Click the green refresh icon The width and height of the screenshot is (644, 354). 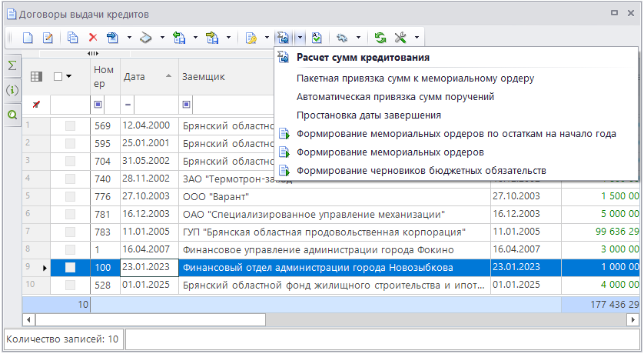[380, 37]
